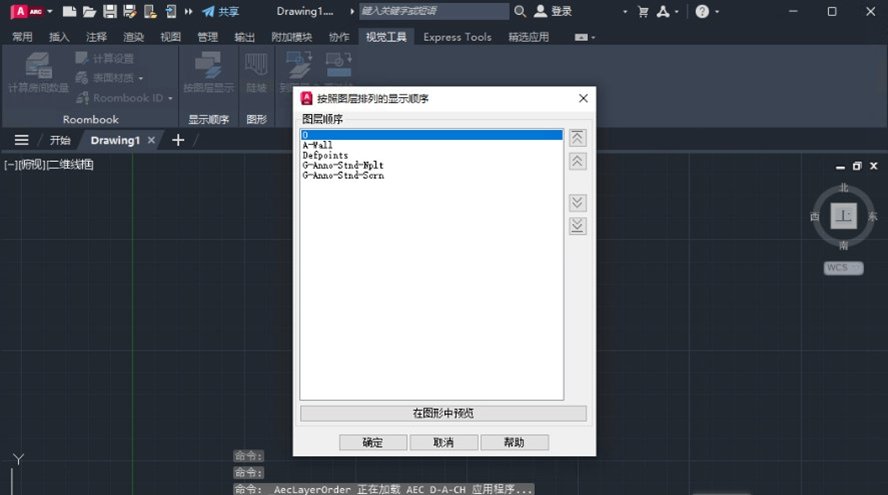This screenshot has height=495, width=888.
Task: Open the 插入 ribbon tab
Action: pos(59,37)
